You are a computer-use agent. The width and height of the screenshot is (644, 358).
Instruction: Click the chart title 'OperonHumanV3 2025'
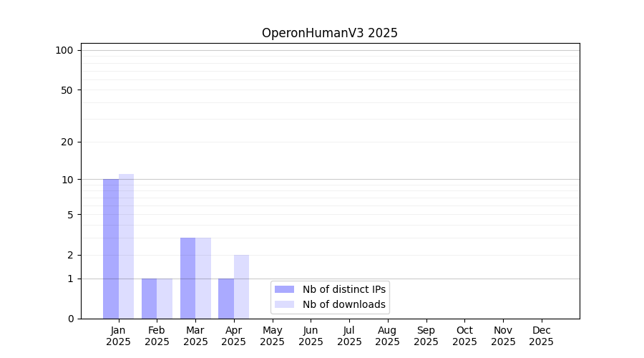329,33
